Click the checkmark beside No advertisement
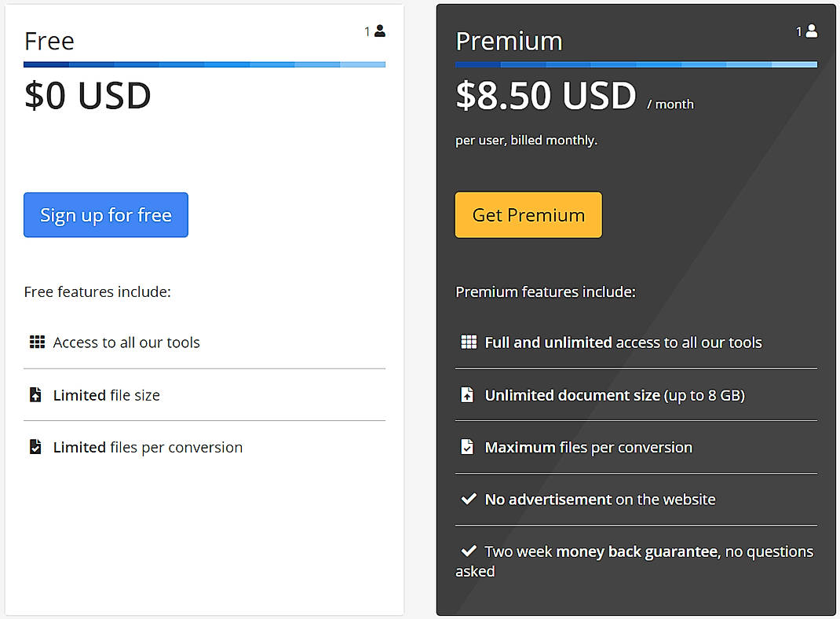Screen dimensions: 840x619 point(468,498)
